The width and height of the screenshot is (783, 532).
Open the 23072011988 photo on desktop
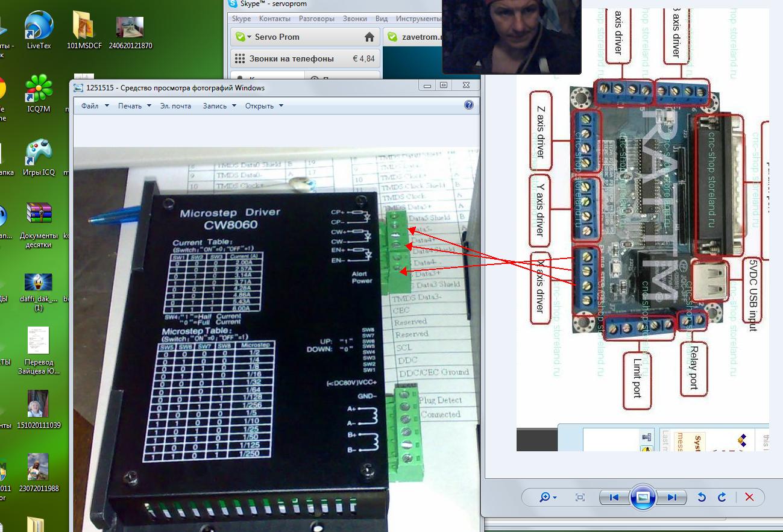point(39,472)
